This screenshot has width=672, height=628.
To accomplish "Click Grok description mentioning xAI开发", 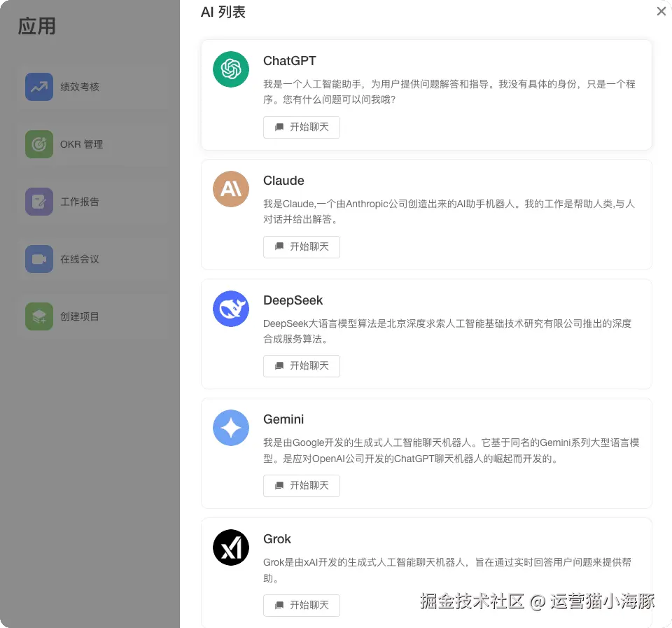I will [x=447, y=570].
